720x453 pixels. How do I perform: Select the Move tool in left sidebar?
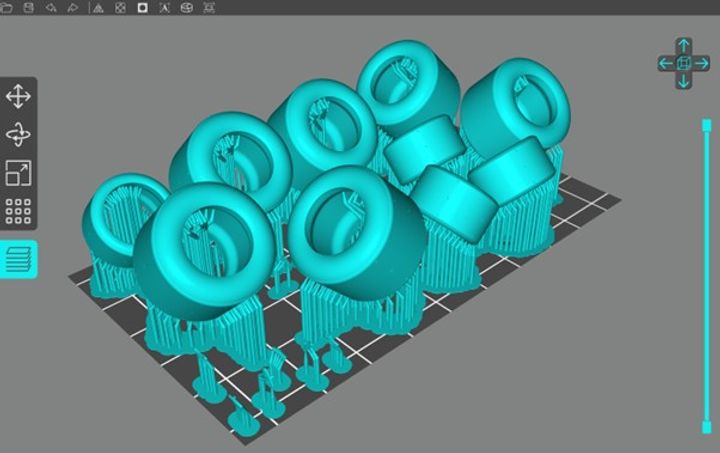click(x=18, y=97)
